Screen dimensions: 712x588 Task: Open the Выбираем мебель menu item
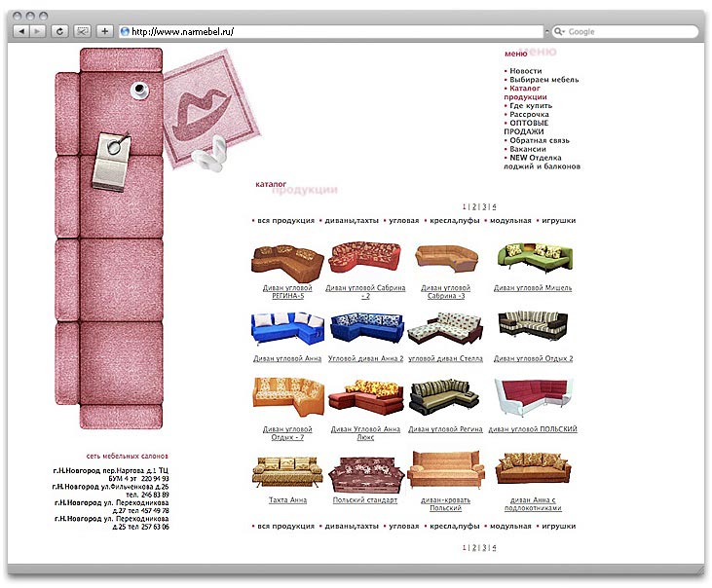pyautogui.click(x=544, y=80)
